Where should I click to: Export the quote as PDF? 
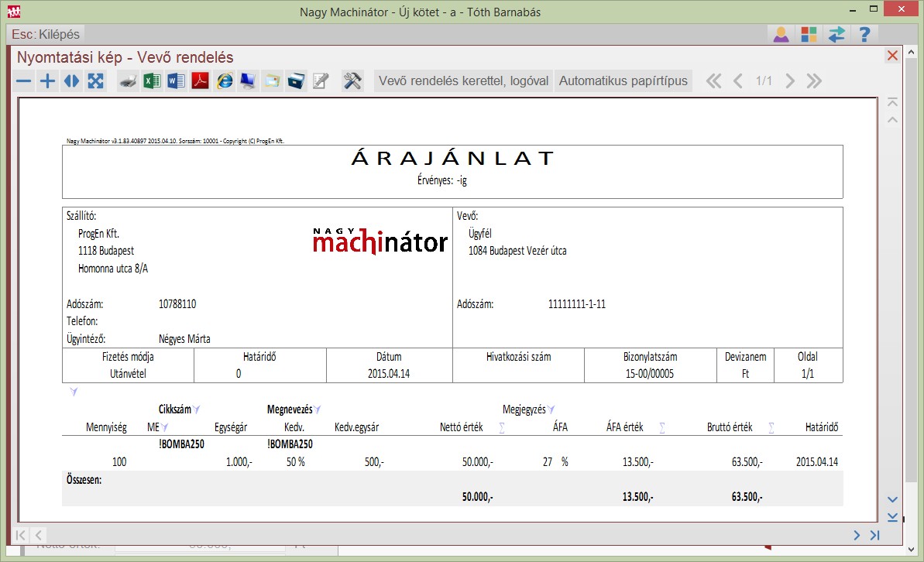(x=201, y=81)
